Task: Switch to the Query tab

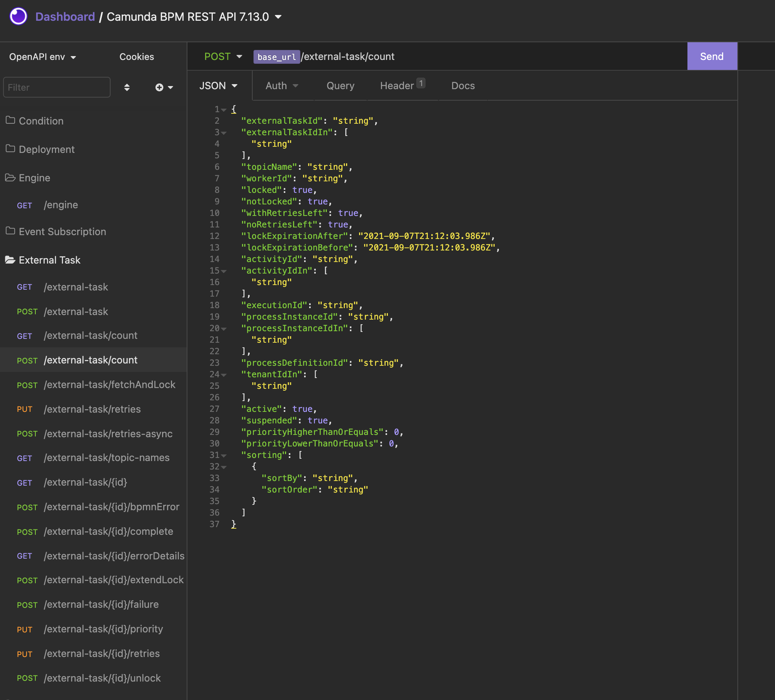Action: point(340,86)
